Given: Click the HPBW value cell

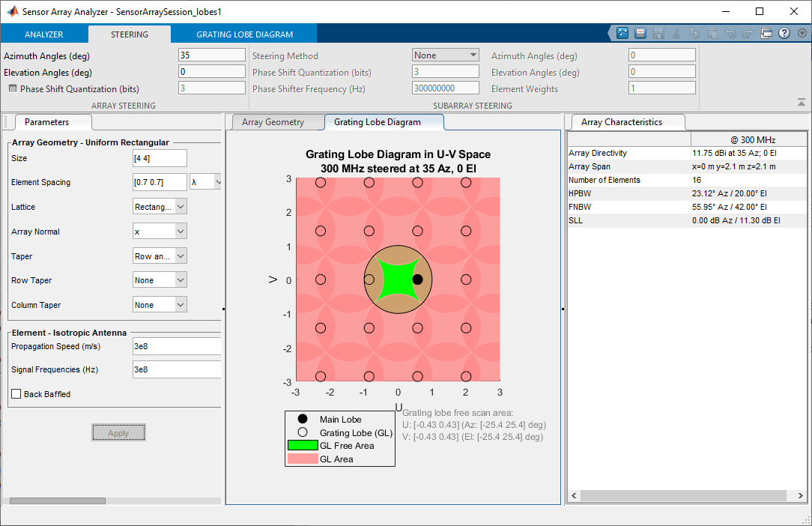Looking at the screenshot, I should coord(748,193).
